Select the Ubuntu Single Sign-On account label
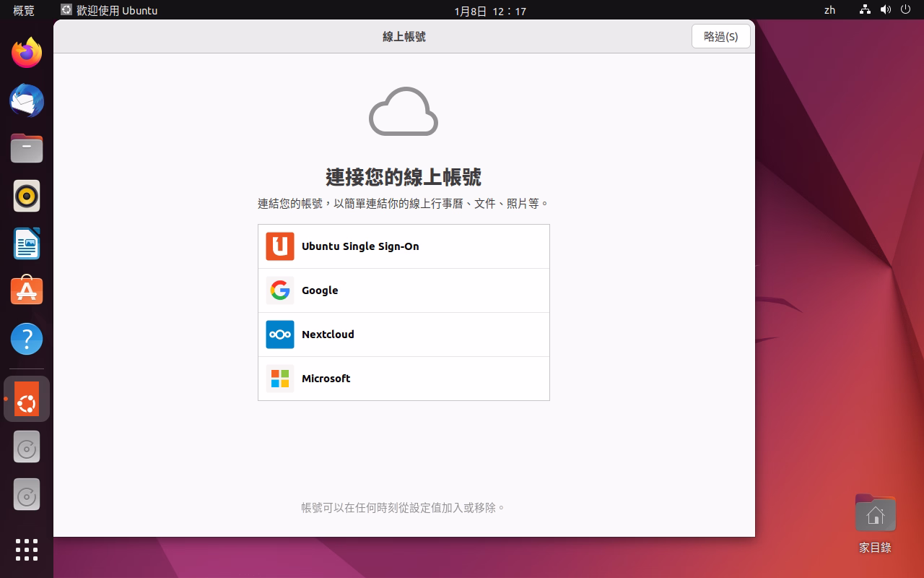The height and width of the screenshot is (578, 924). click(x=360, y=246)
